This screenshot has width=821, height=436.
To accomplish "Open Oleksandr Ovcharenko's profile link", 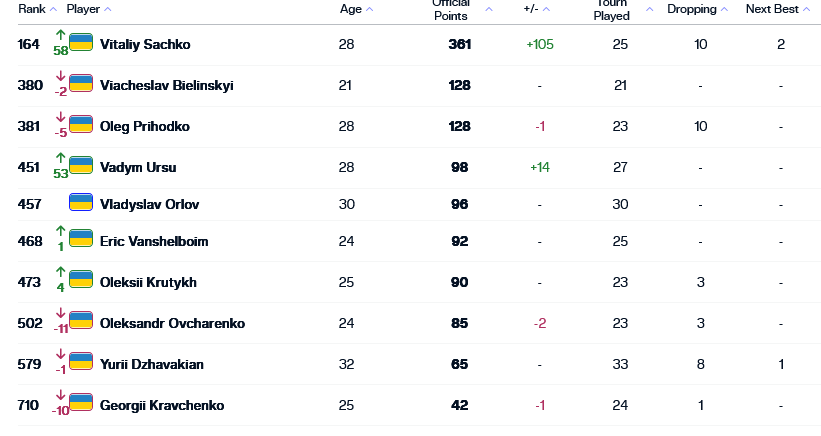I will pyautogui.click(x=172, y=323).
